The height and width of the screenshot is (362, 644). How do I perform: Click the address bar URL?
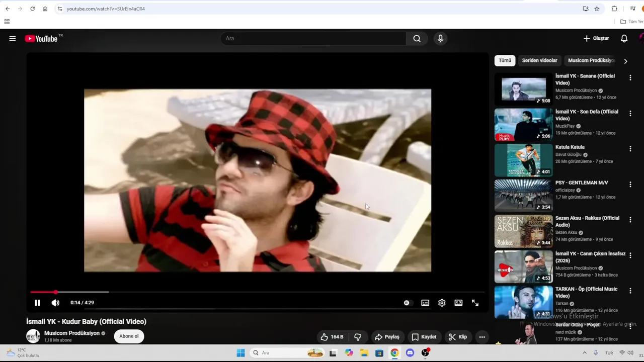click(x=106, y=9)
